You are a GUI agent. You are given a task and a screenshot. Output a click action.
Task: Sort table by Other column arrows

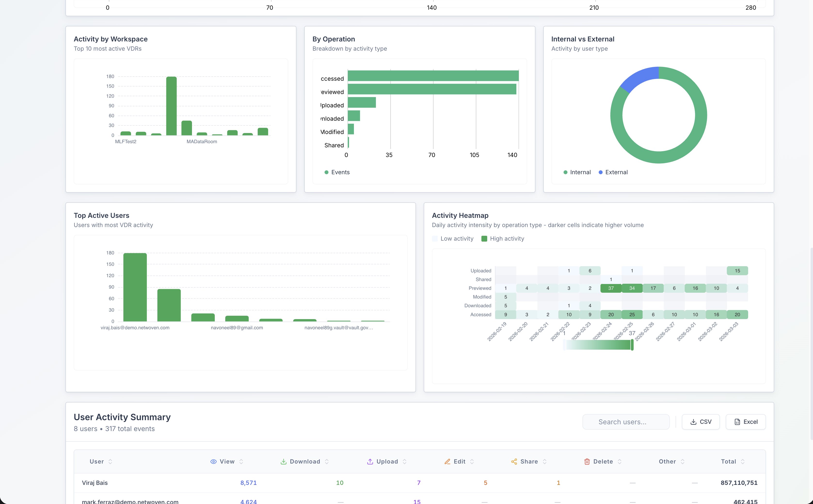683,461
